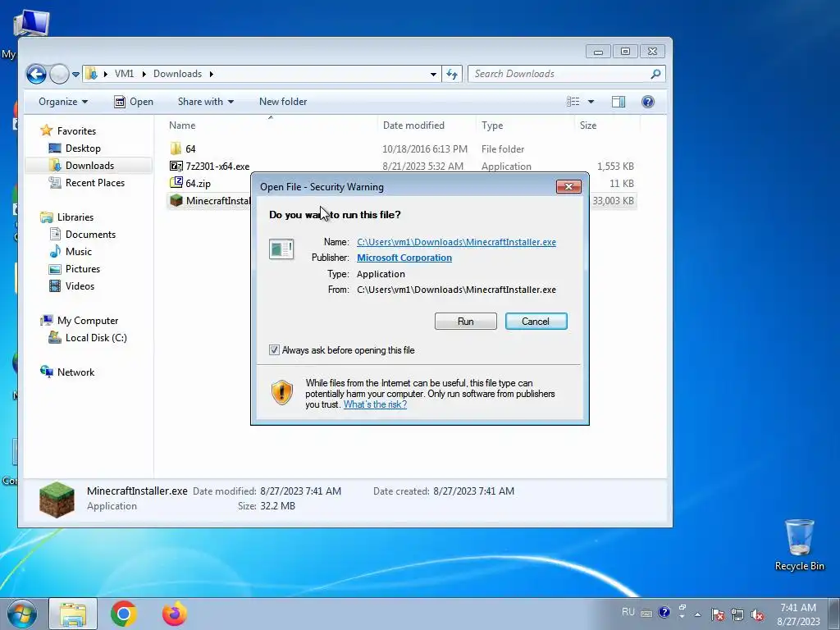Expand the view options dropdown arrow
Viewport: 840px width, 630px height.
591,102
